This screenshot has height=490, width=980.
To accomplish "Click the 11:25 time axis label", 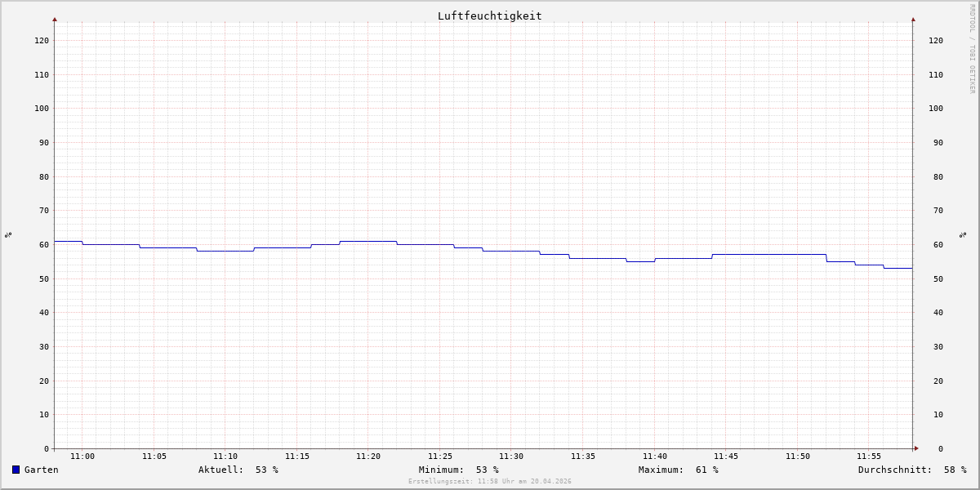I will [440, 457].
